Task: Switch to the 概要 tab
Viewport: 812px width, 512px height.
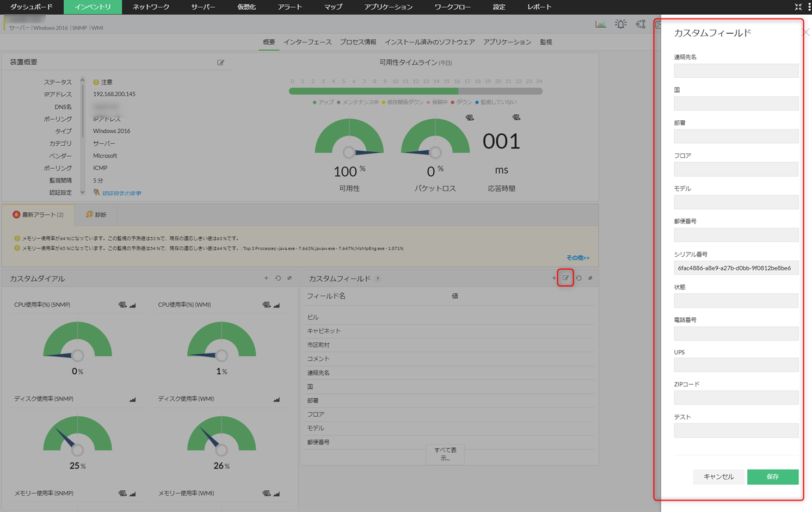Action: [x=269, y=42]
